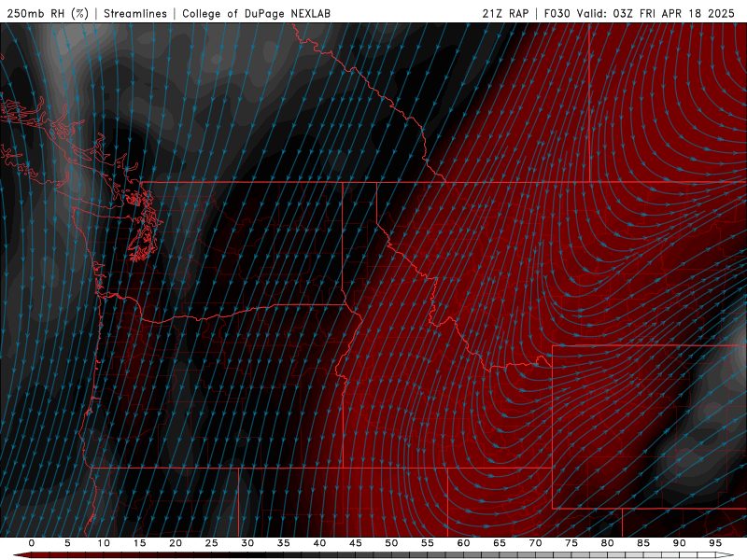Select the "70" color scale label

(535, 543)
